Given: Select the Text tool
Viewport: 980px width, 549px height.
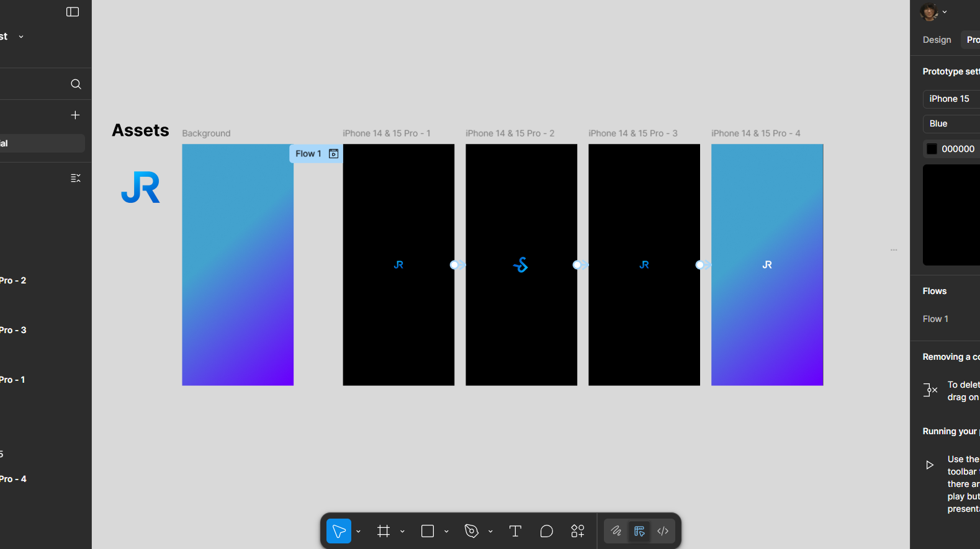Looking at the screenshot, I should point(515,531).
